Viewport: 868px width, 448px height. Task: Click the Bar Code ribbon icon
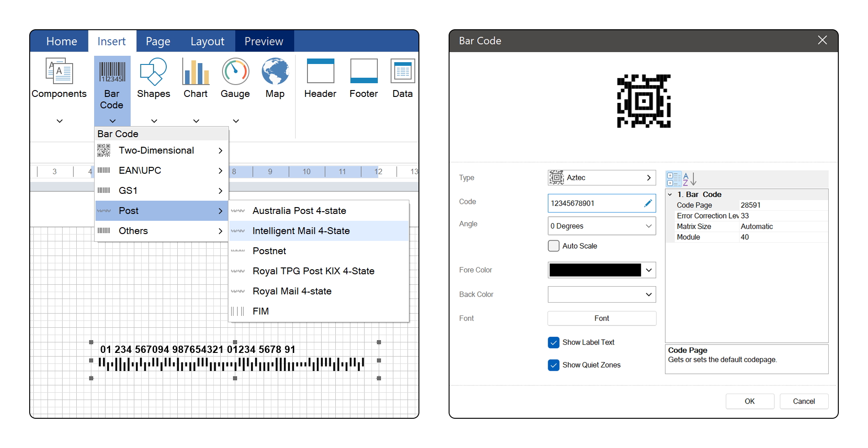(x=112, y=72)
